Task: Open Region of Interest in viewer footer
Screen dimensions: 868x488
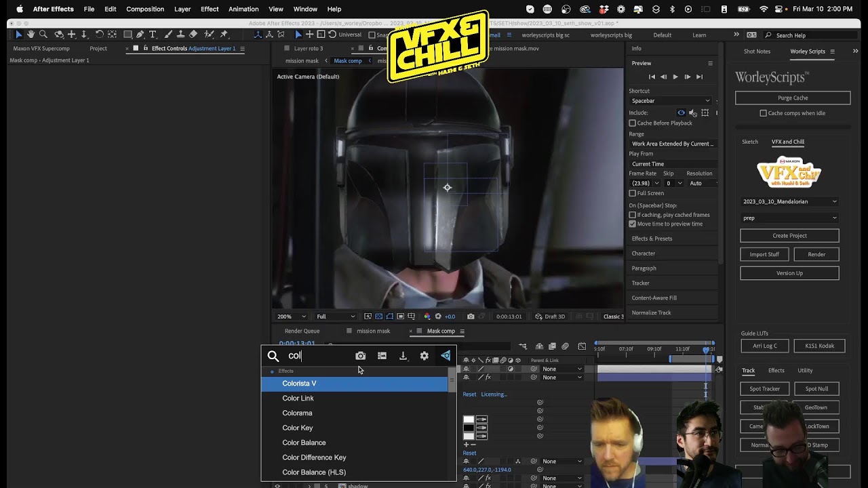Action: [401, 317]
